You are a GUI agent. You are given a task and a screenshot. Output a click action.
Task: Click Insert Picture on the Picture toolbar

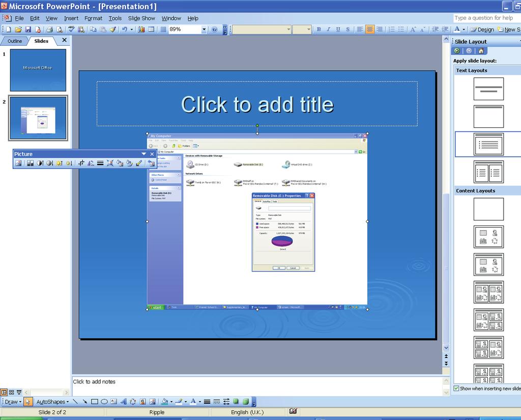pos(18,163)
